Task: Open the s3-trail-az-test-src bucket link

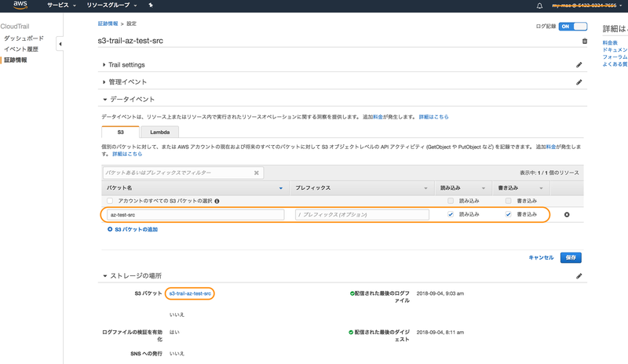Action: (x=190, y=293)
